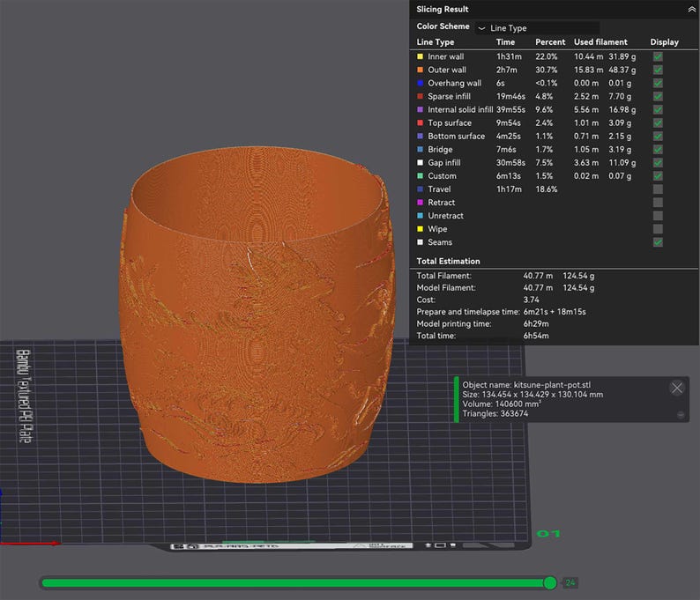700x600 pixels.
Task: Click the Top surface red swatch
Action: coord(421,123)
